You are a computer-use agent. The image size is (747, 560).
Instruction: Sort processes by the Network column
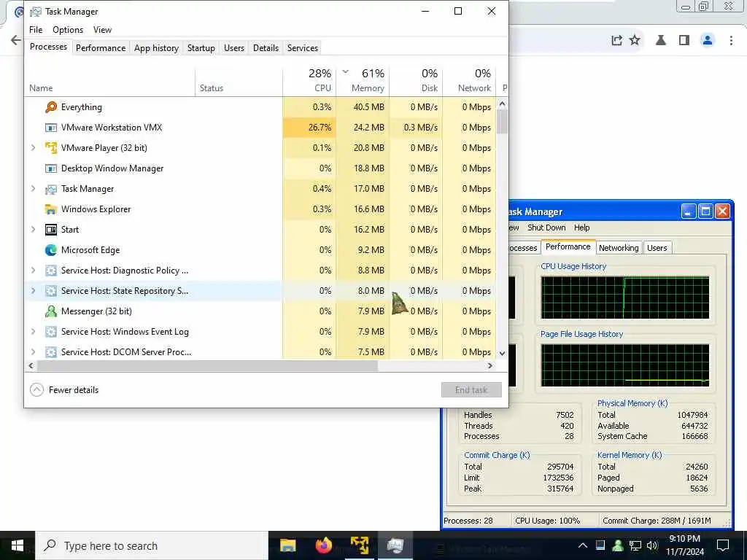point(469,80)
